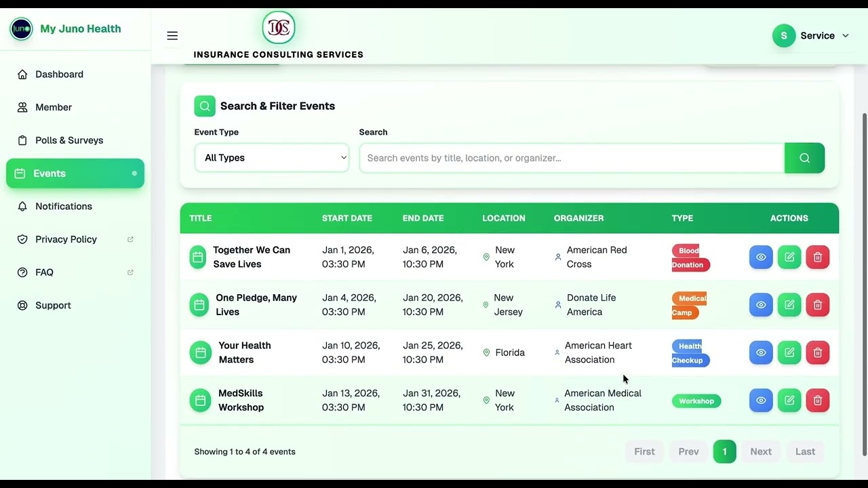The width and height of the screenshot is (868, 488).
Task: Open Polls & Surveys
Action: coord(75,140)
